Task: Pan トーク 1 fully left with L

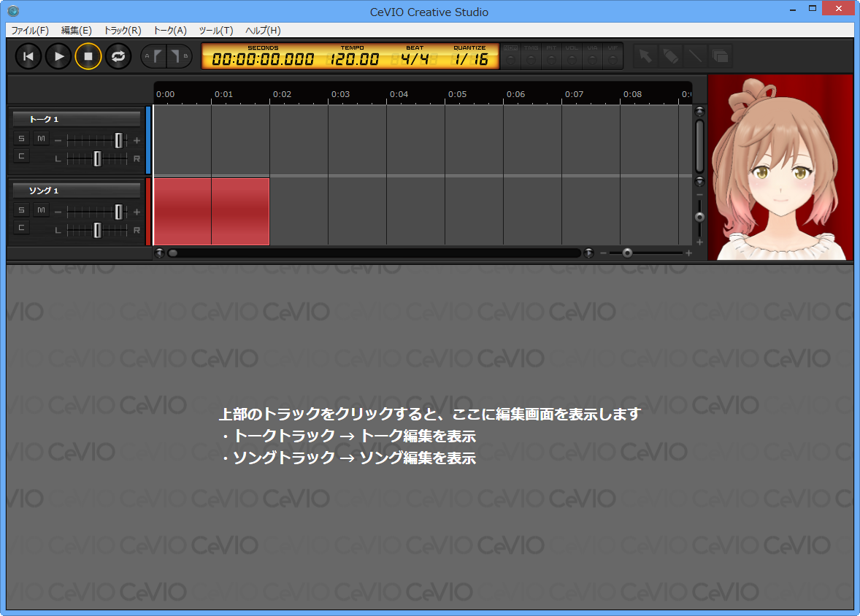Action: [58, 159]
